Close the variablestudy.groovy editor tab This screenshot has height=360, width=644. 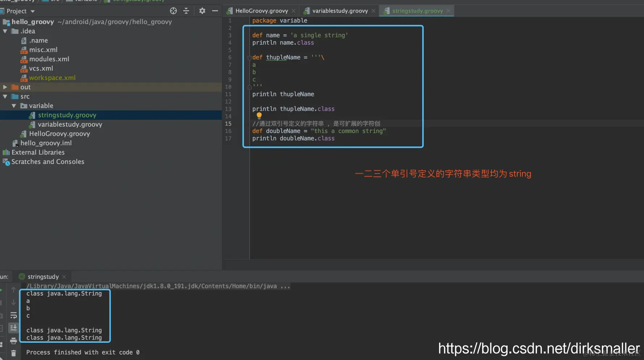point(373,11)
